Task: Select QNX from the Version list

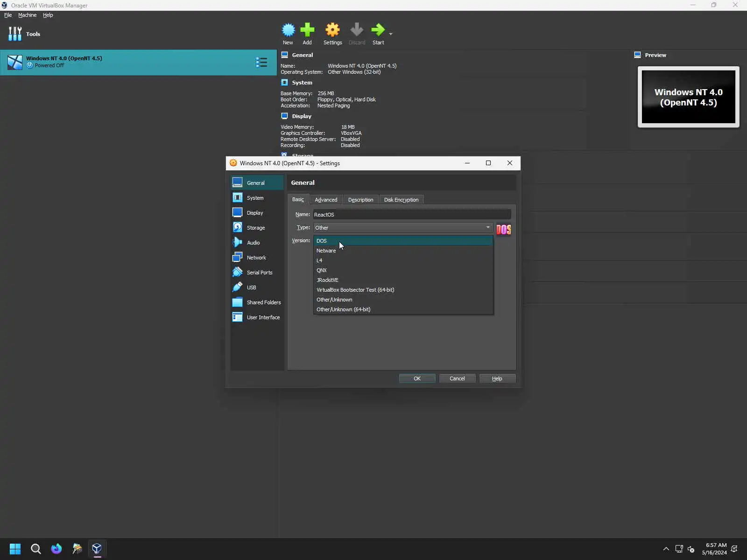Action: 403,270
